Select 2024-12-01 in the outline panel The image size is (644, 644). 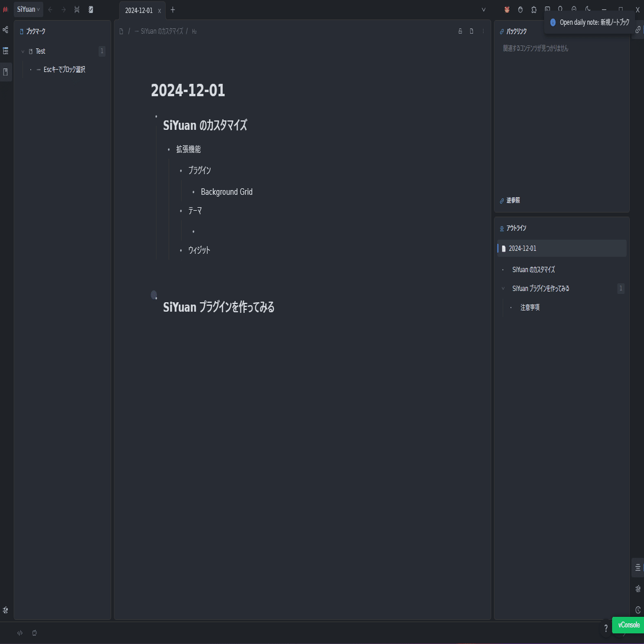coord(561,249)
